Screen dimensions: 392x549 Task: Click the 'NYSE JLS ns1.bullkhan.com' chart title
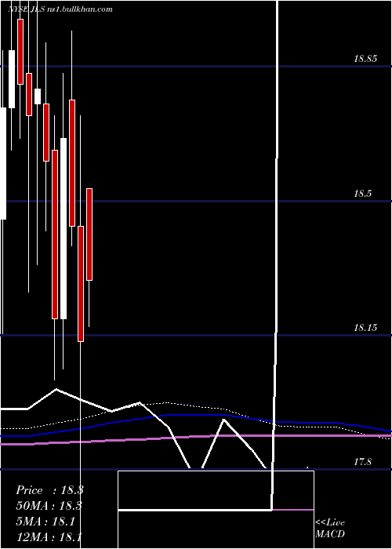coord(60,9)
